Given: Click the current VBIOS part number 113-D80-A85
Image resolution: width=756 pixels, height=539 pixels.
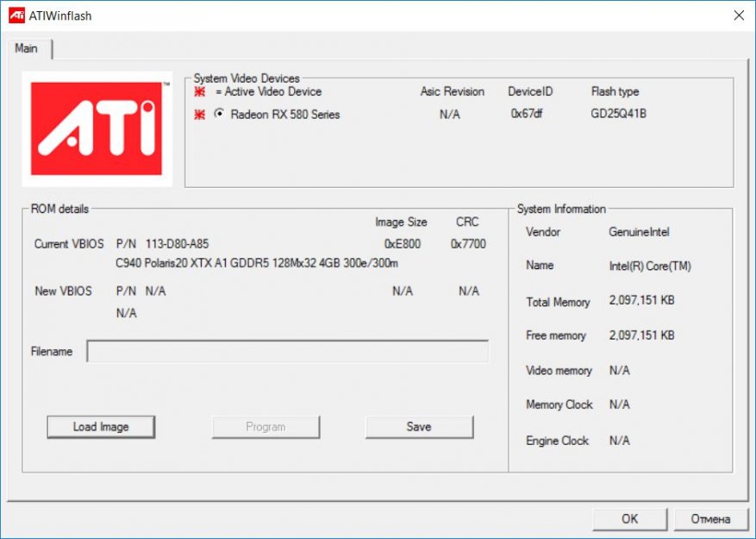Looking at the screenshot, I should 177,244.
